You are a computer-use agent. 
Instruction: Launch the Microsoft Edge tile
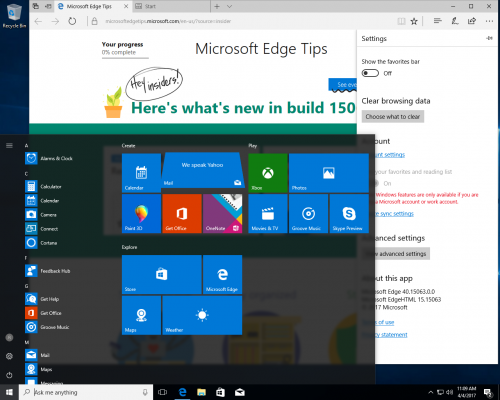point(223,274)
